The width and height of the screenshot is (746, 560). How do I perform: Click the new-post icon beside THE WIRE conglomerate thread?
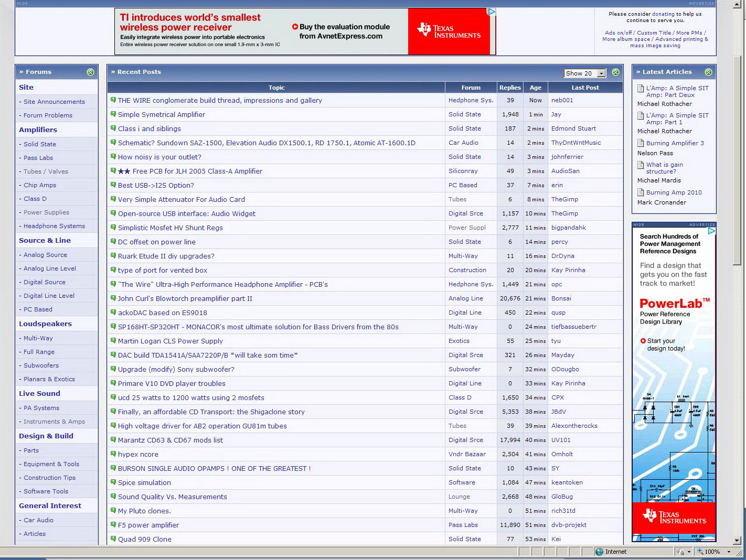pyautogui.click(x=113, y=100)
